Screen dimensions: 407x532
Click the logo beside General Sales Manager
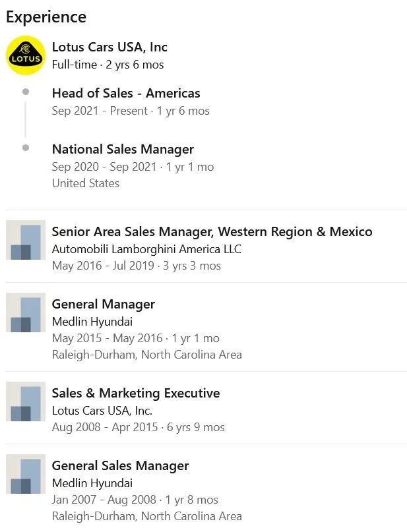pyautogui.click(x=26, y=474)
